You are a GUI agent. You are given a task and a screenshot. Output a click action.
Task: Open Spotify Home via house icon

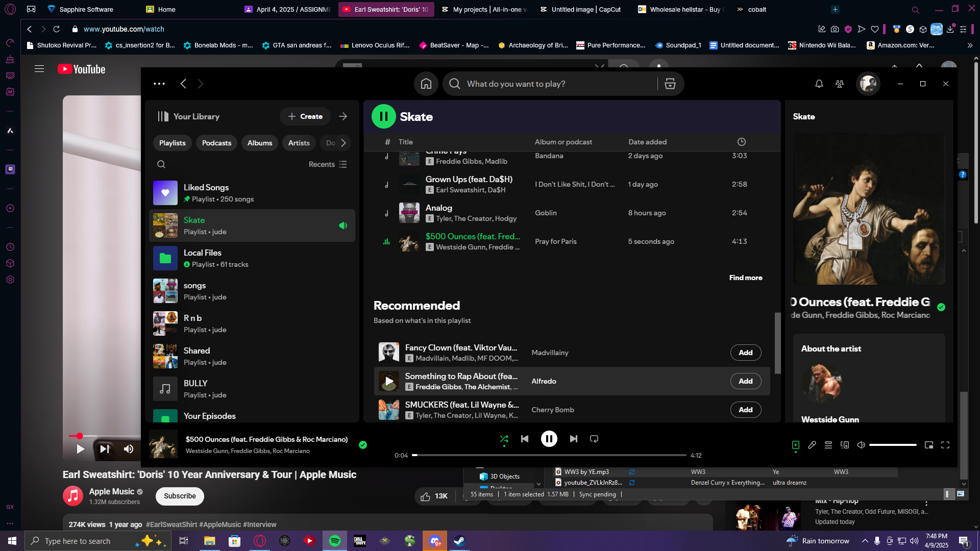426,84
